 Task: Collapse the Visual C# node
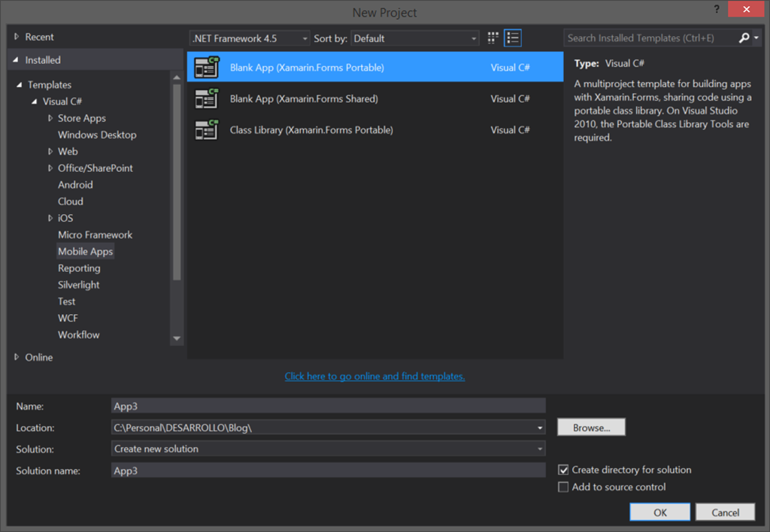pyautogui.click(x=35, y=101)
